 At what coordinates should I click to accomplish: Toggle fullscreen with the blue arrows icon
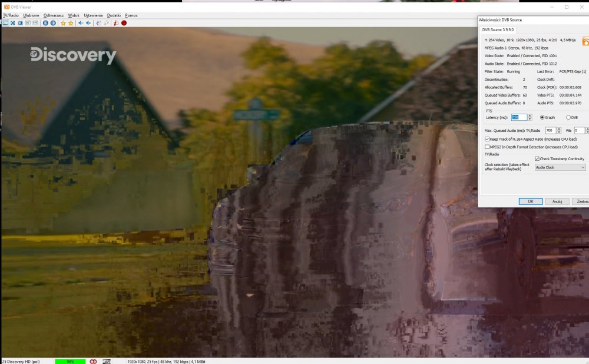[x=13, y=23]
